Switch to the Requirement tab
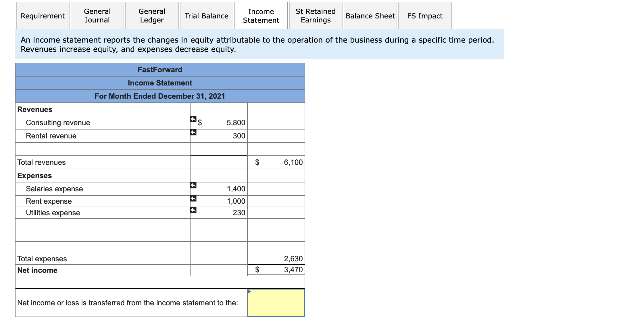 point(42,16)
